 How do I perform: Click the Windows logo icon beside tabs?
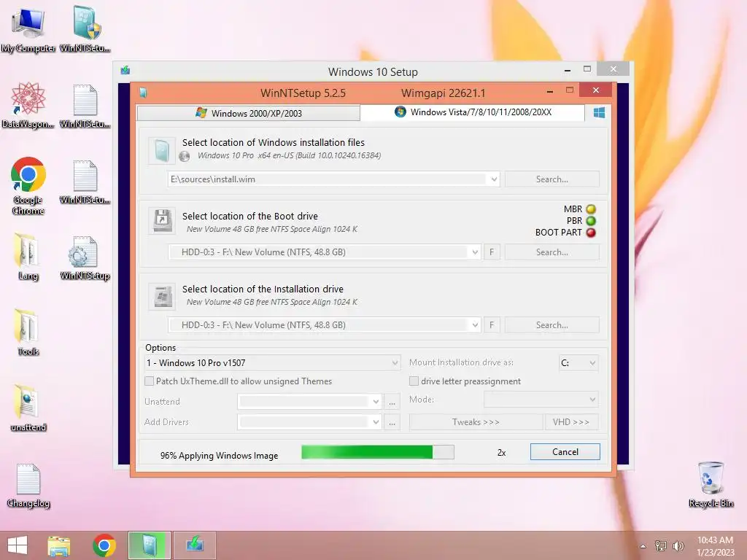600,113
